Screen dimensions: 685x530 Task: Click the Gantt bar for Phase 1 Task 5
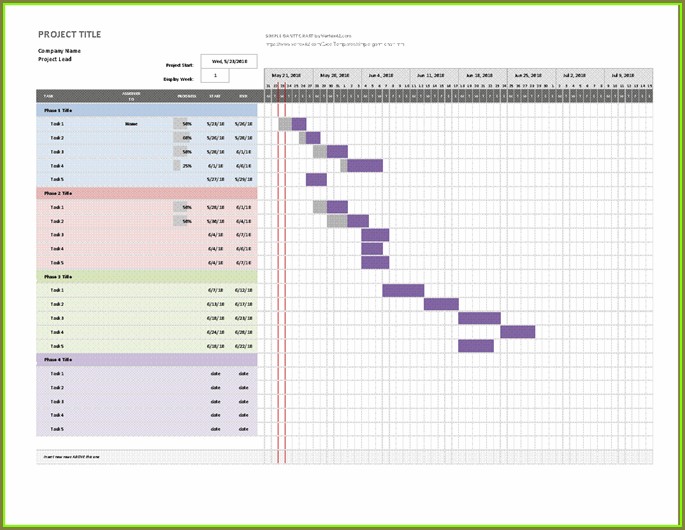[x=316, y=180]
